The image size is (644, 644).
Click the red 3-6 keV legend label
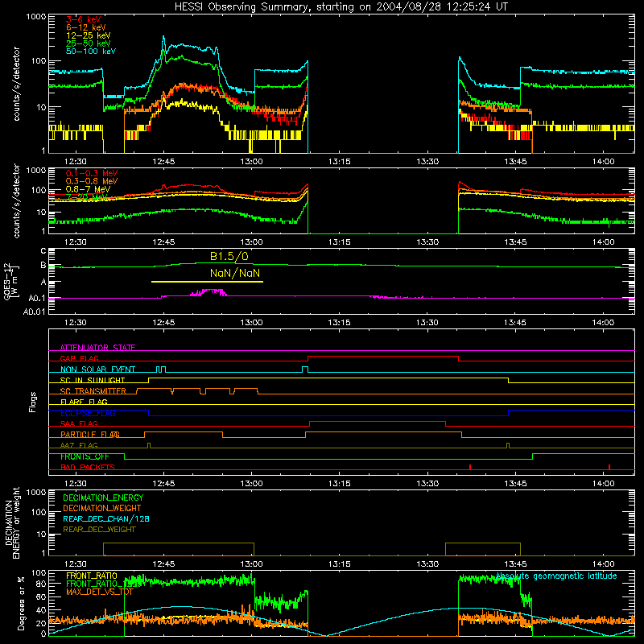[x=84, y=19]
